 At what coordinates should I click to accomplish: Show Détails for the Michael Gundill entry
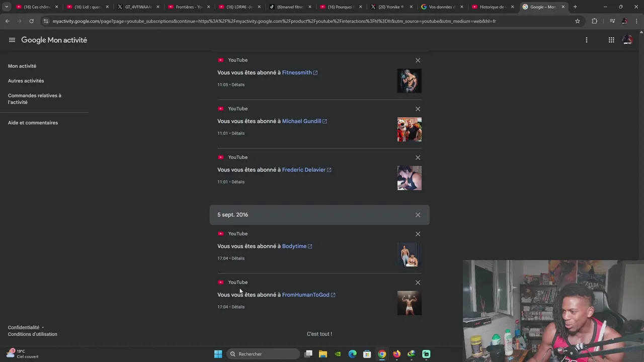(238, 133)
